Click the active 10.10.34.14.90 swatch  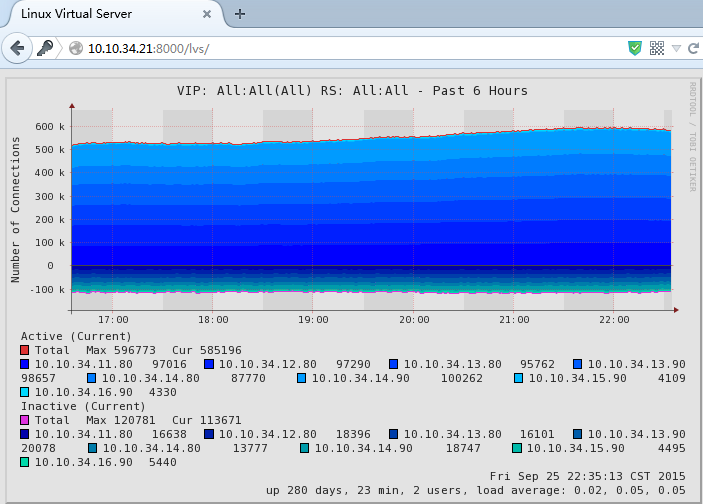[301, 378]
